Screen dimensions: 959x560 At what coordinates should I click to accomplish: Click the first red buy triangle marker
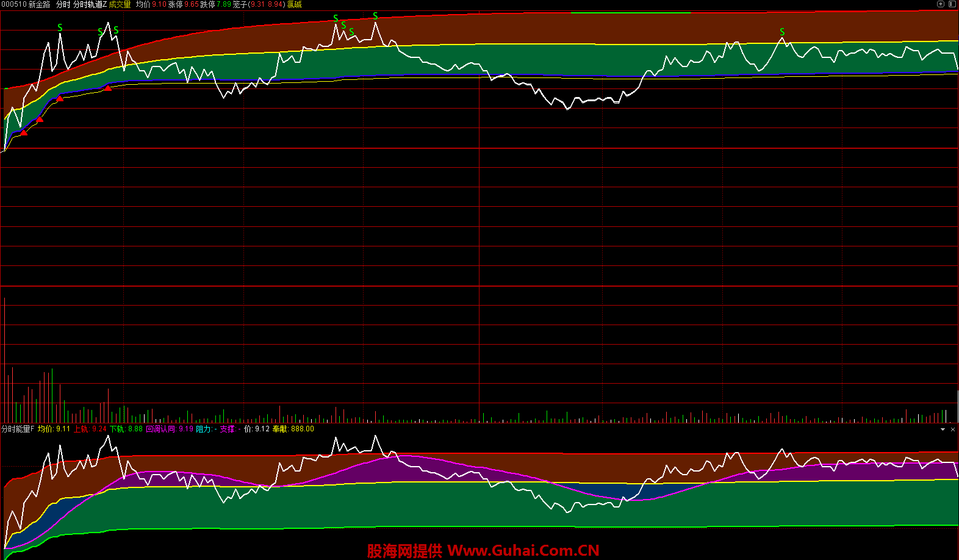[x=24, y=132]
